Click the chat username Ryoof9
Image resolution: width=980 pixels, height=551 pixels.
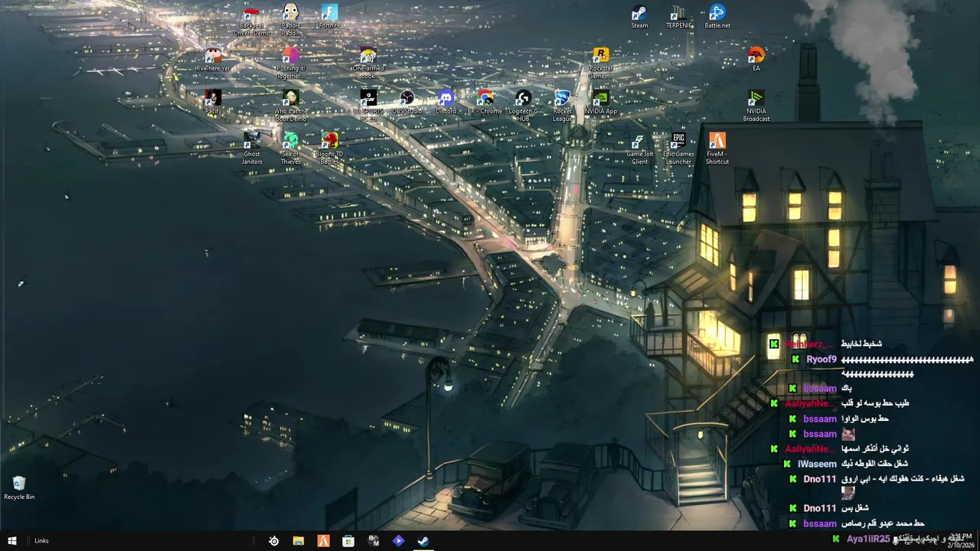pos(821,359)
